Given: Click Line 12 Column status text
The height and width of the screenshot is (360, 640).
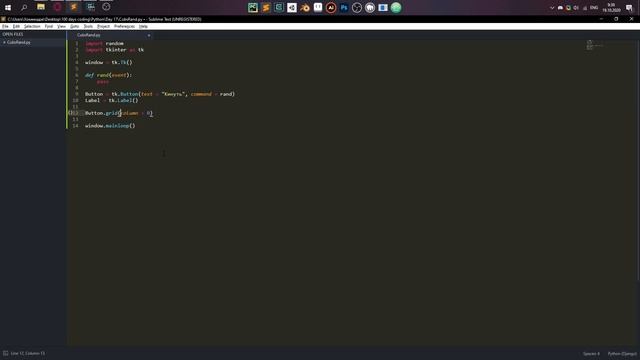Looking at the screenshot, I should click(28, 353).
